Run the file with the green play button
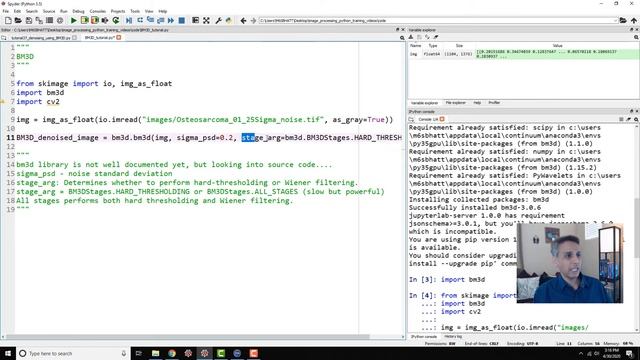 point(73,20)
